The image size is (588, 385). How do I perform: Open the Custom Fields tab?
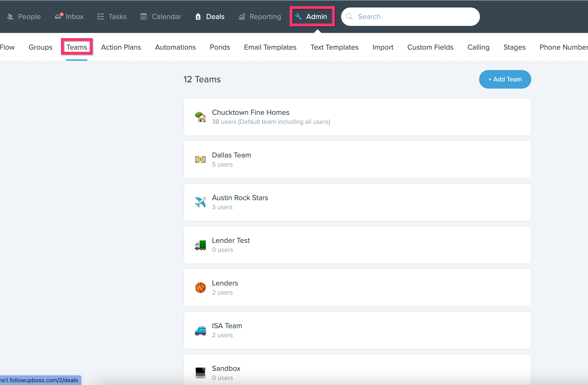(x=430, y=47)
